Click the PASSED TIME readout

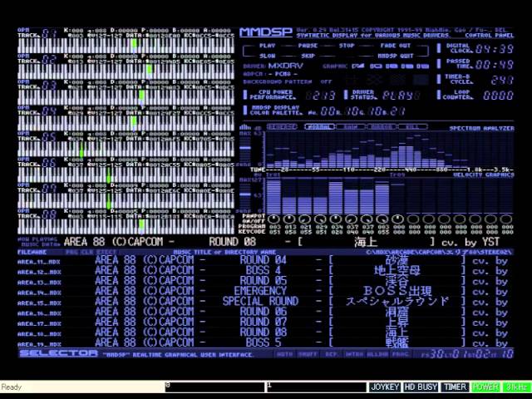(x=495, y=65)
